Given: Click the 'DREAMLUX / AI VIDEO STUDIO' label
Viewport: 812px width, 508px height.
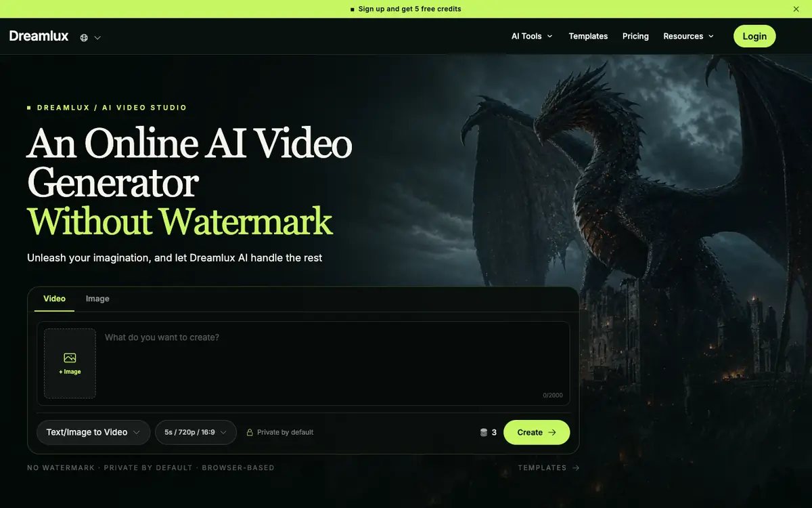Looking at the screenshot, I should tap(112, 108).
